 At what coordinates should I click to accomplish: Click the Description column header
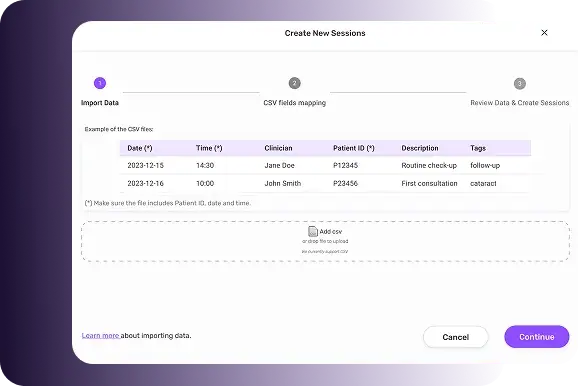tap(420, 148)
